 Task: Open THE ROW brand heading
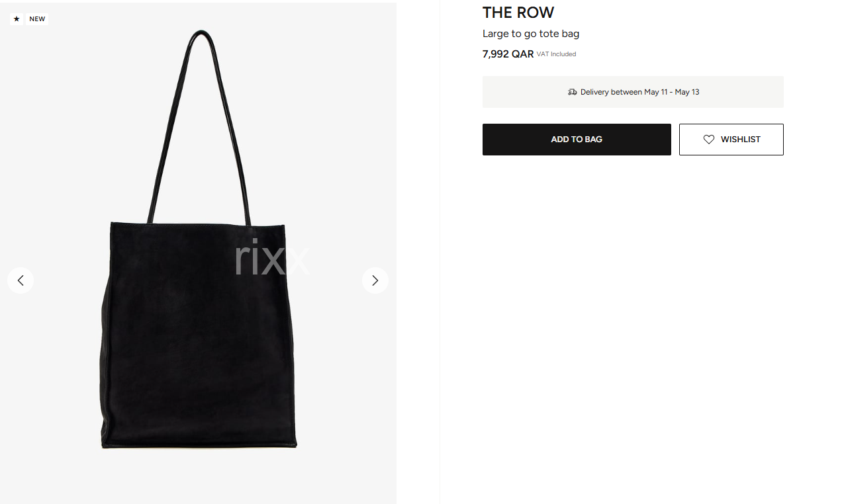[518, 13]
